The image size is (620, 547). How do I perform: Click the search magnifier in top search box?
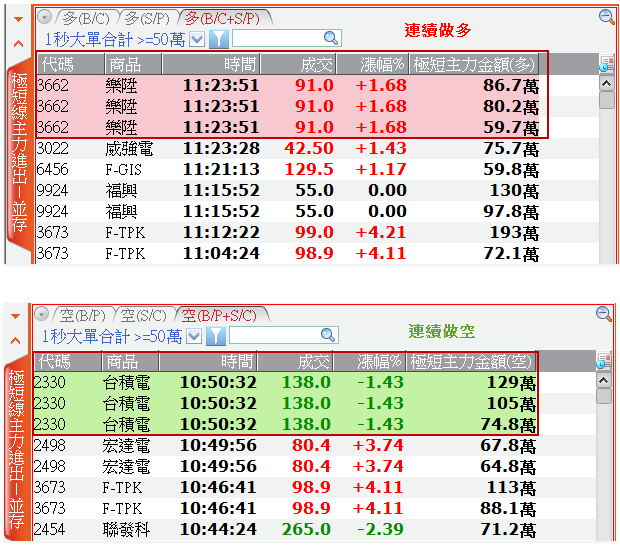(330, 38)
